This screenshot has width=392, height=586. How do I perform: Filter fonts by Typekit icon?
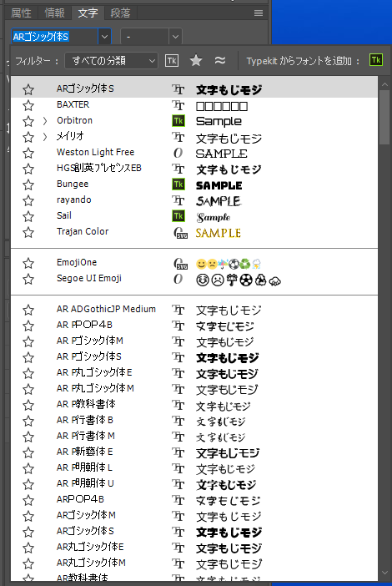[x=172, y=61]
